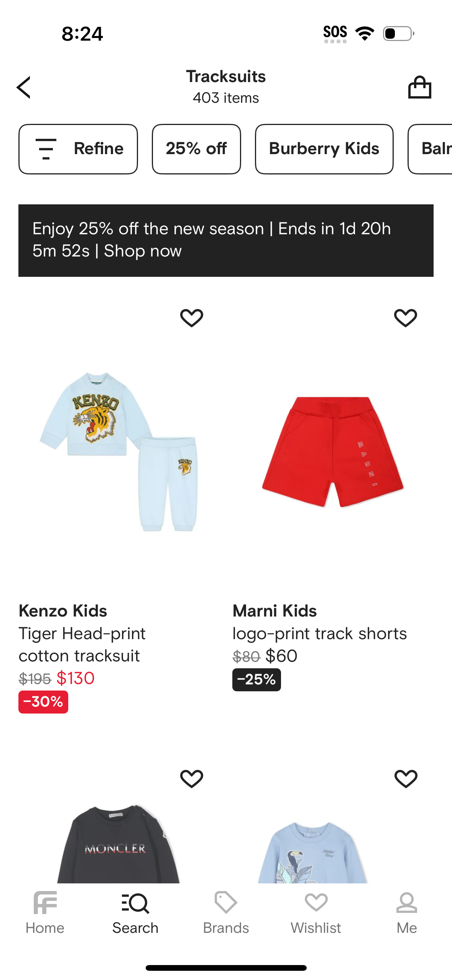Wishlist the blue toucan sweatshirt

point(406,779)
